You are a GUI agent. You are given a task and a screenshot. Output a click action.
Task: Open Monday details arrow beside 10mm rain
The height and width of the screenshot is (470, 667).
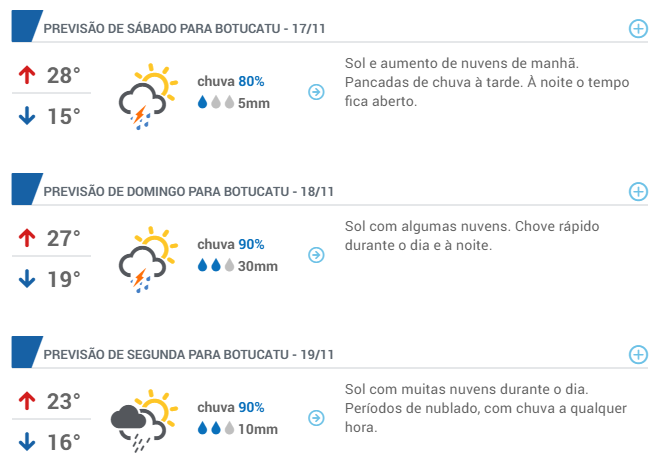coord(316,418)
